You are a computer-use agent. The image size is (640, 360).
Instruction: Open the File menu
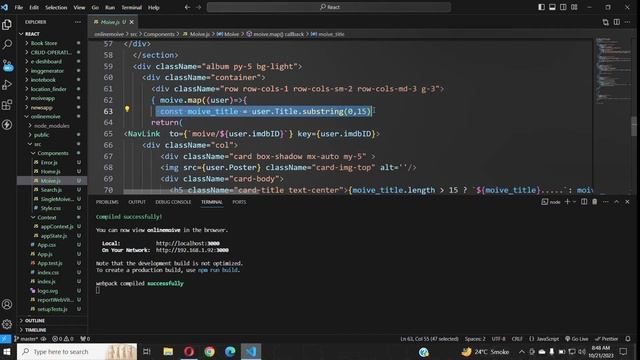click(19, 7)
